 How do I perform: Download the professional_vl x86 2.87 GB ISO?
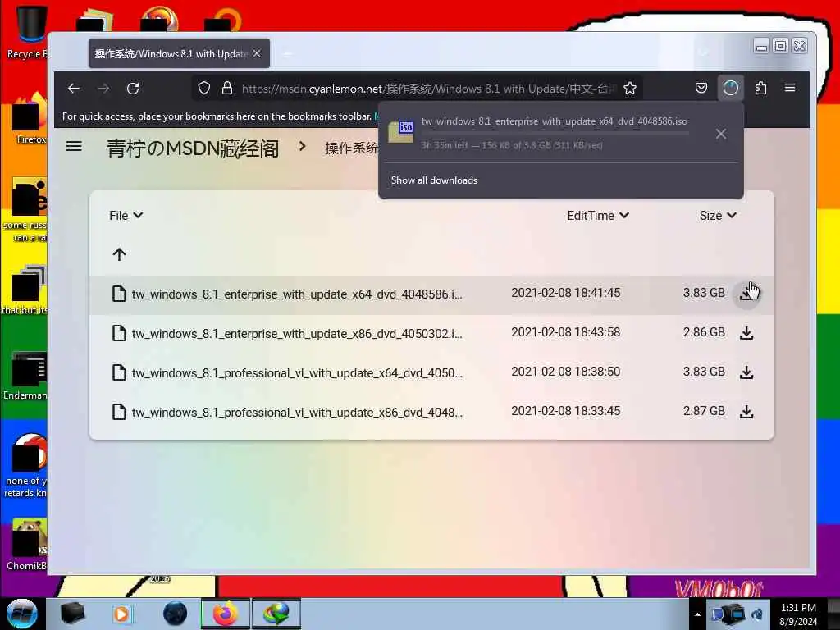746,412
